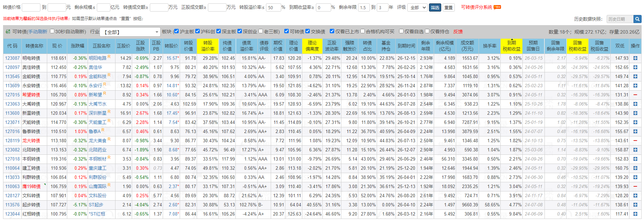Screen dimensions: 644x223
Task: Click the 历史日期 date input field
Action: pyautogui.click(x=620, y=19)
